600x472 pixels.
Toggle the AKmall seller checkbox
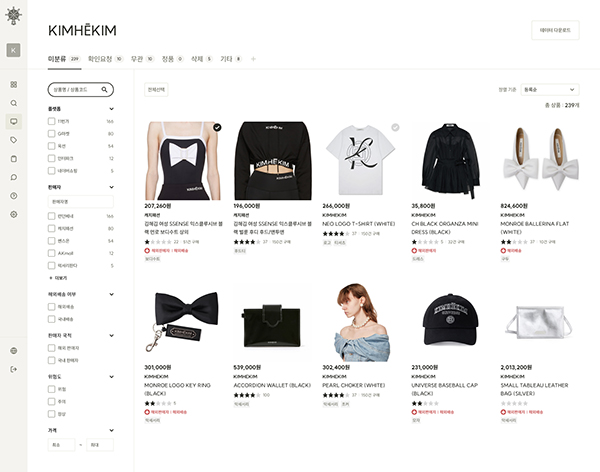[x=51, y=253]
